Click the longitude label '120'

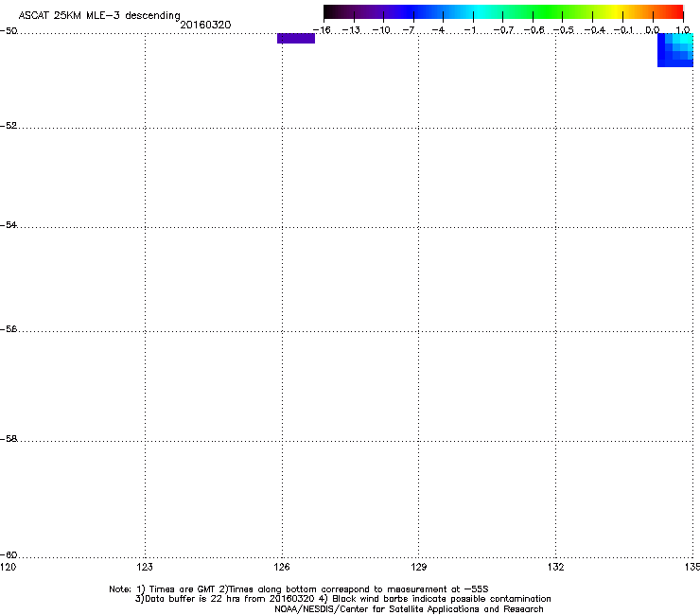point(8,567)
